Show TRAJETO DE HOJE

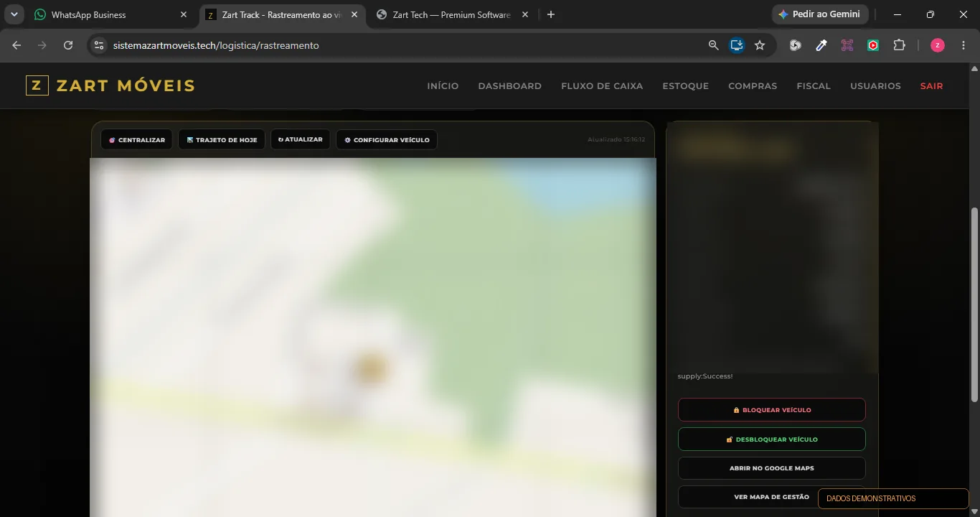coord(222,140)
